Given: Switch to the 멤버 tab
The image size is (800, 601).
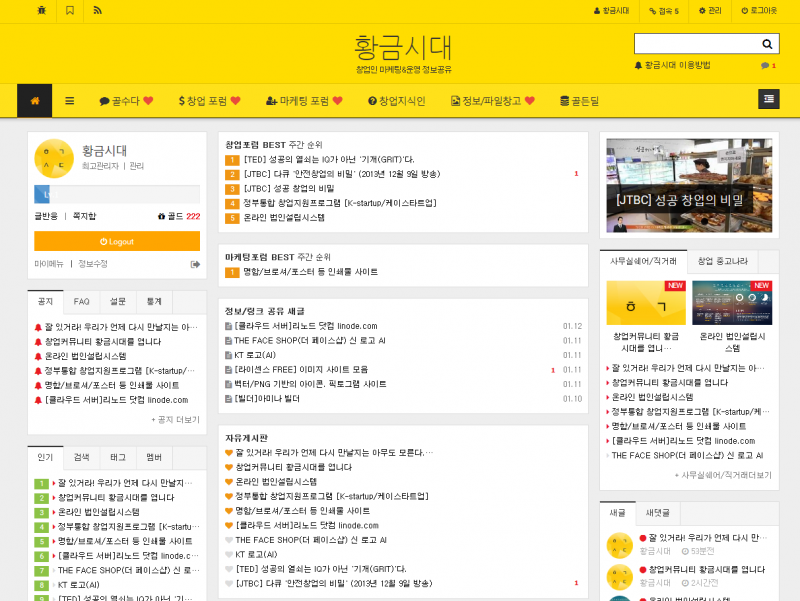Looking at the screenshot, I should coord(154,458).
